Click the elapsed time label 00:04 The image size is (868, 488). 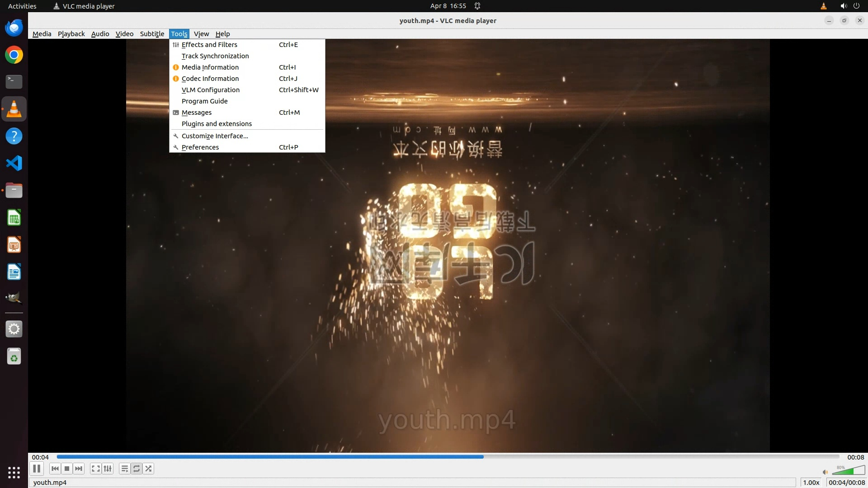40,457
